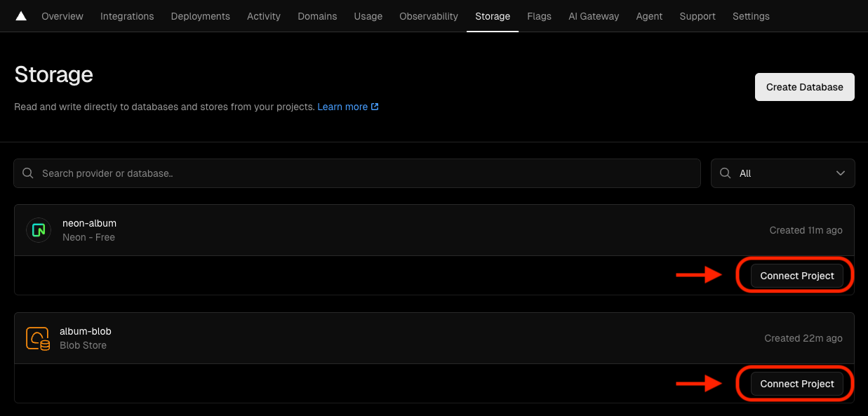This screenshot has width=868, height=416.
Task: Navigate to AI Gateway
Action: pyautogui.click(x=594, y=15)
